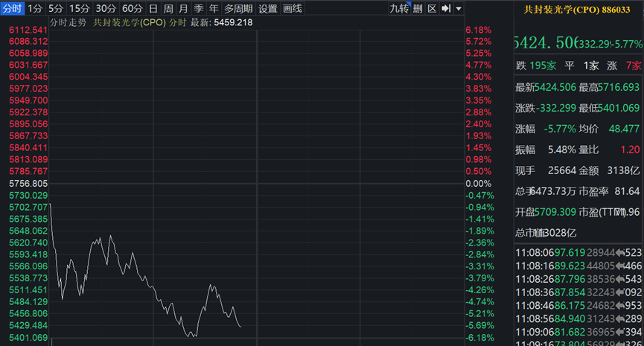Click the 区 range button
Image resolution: width=644 pixels, height=346 pixels.
(432, 8)
